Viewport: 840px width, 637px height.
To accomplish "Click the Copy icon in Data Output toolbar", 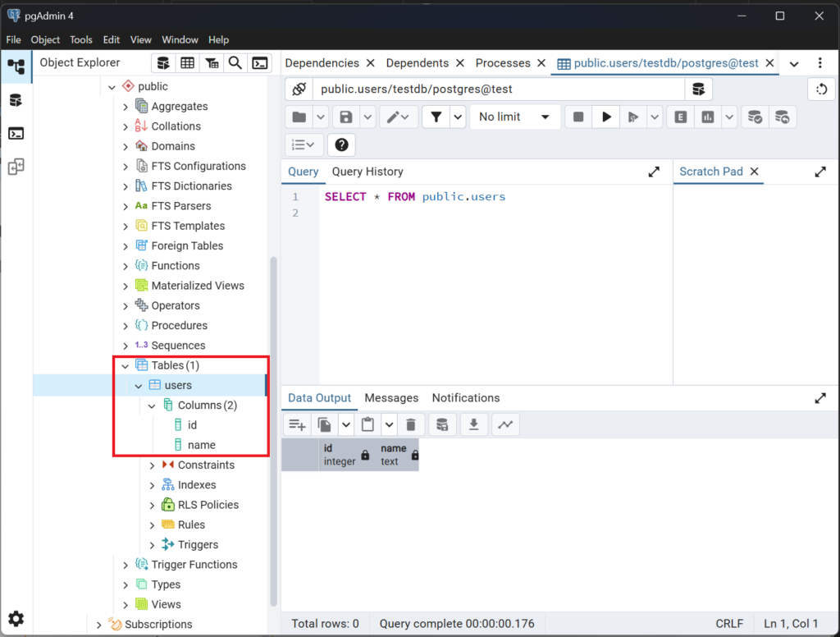I will point(325,424).
